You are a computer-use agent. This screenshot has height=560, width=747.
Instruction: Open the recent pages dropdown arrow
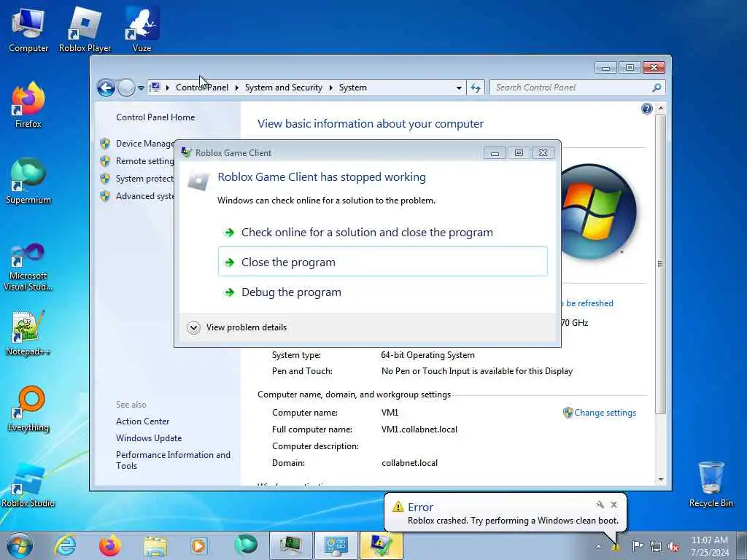(x=141, y=88)
